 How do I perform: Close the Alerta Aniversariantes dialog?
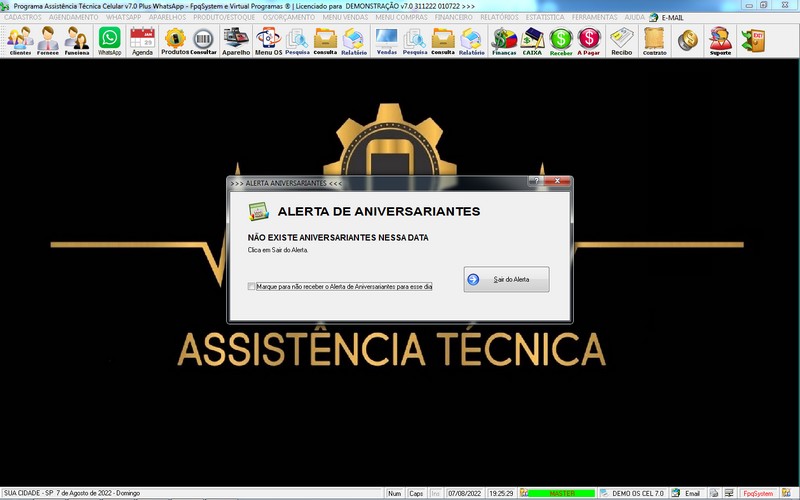click(557, 181)
